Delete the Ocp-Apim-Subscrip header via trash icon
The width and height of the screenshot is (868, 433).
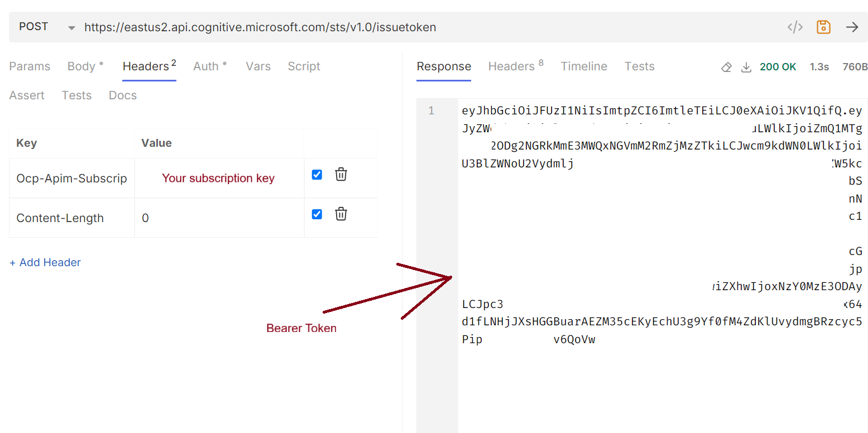[341, 174]
